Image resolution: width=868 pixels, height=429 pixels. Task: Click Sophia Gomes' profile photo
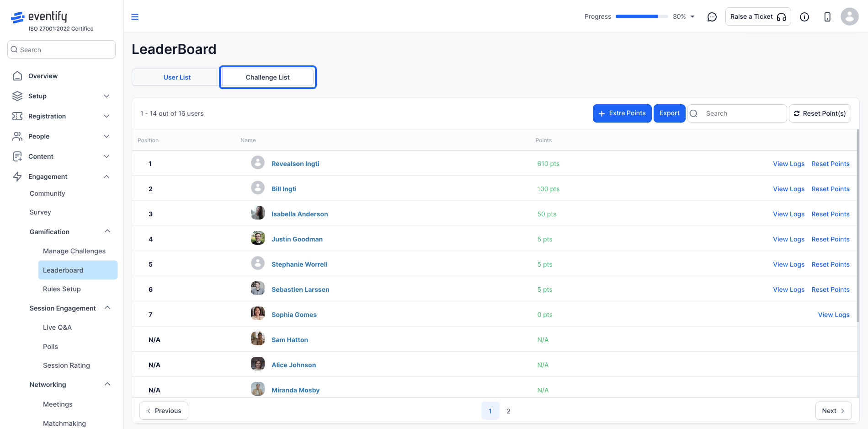pos(258,313)
